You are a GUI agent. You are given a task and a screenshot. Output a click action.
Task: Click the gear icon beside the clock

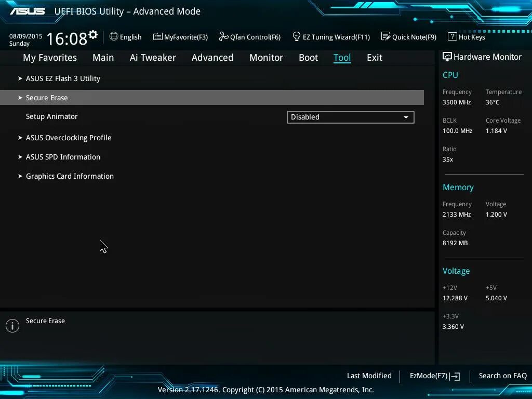click(x=93, y=35)
